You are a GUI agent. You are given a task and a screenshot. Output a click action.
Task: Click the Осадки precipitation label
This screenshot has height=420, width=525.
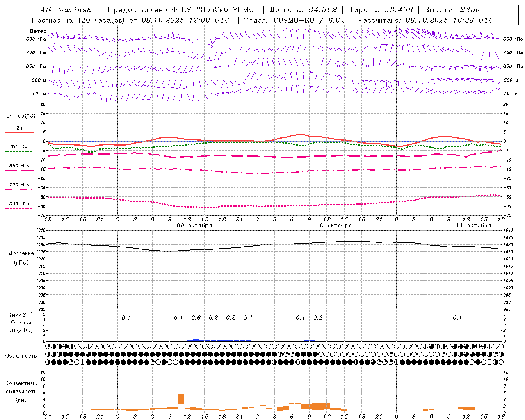pyautogui.click(x=21, y=322)
